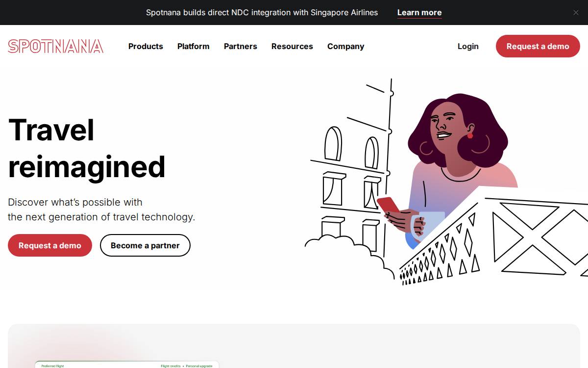Dismiss the announcement banner with X
Image resolution: width=588 pixels, height=368 pixels.
576,13
